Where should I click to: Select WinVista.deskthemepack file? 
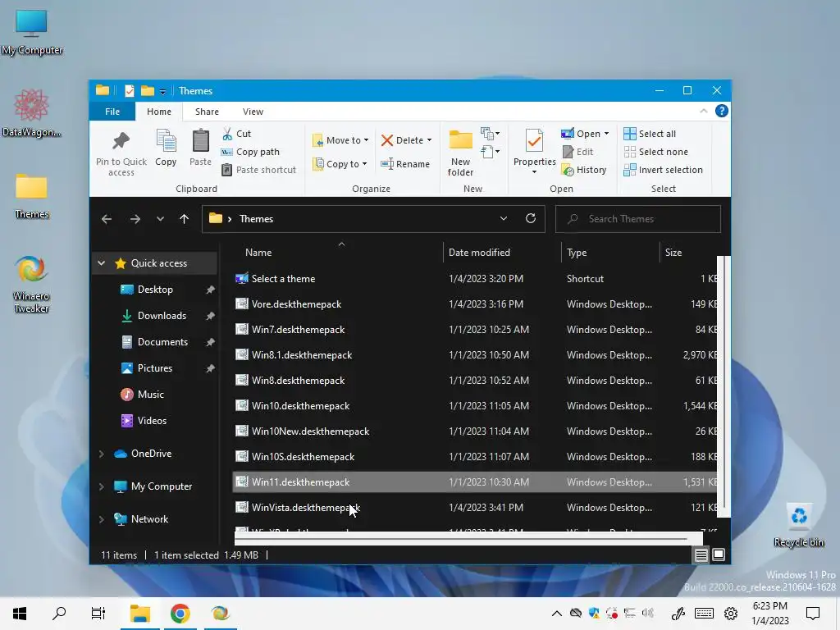[475, 507]
